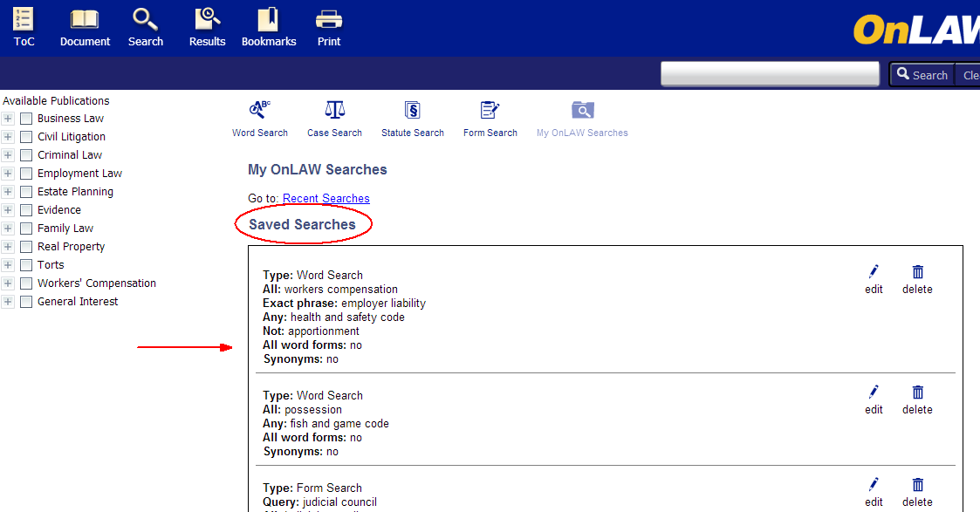
Task: Open the Results toolbar icon
Action: [208, 27]
